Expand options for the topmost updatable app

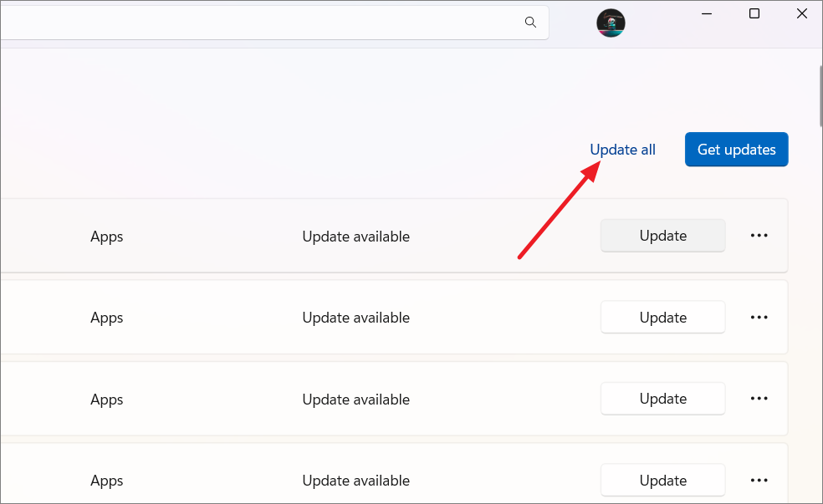click(x=759, y=235)
